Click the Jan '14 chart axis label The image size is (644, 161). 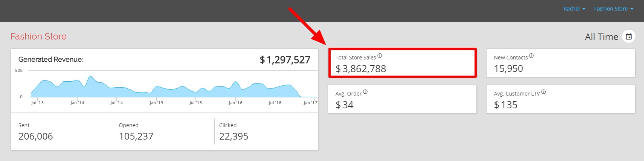click(77, 103)
